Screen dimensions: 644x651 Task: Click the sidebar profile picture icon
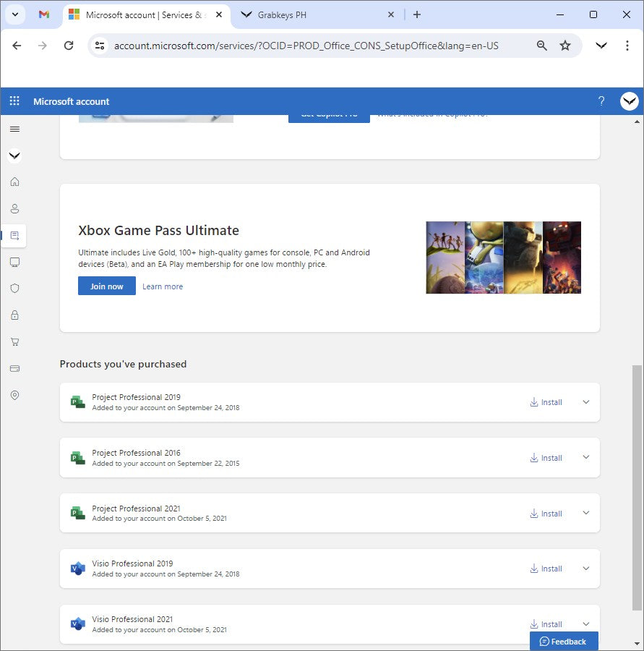point(14,156)
